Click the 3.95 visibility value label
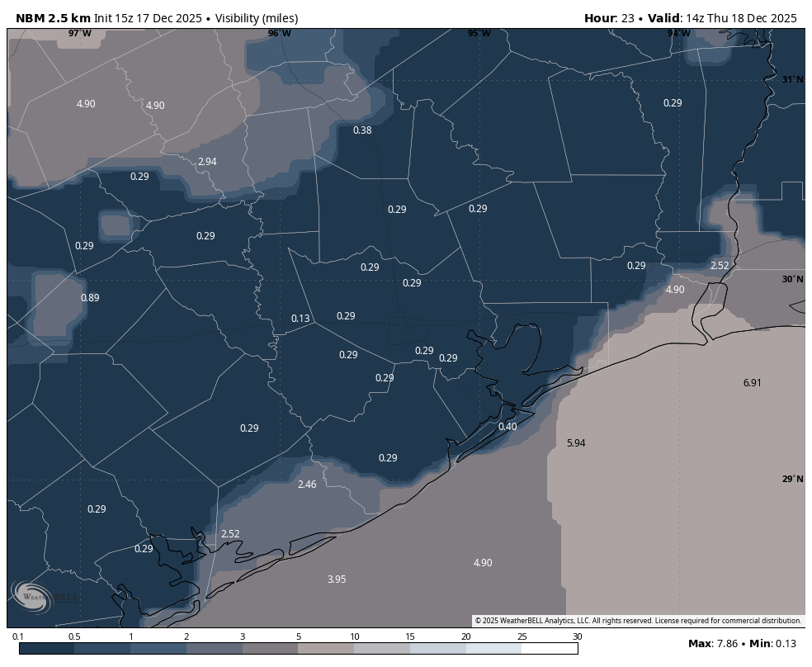Screen dimensions: 812x667 (337, 579)
